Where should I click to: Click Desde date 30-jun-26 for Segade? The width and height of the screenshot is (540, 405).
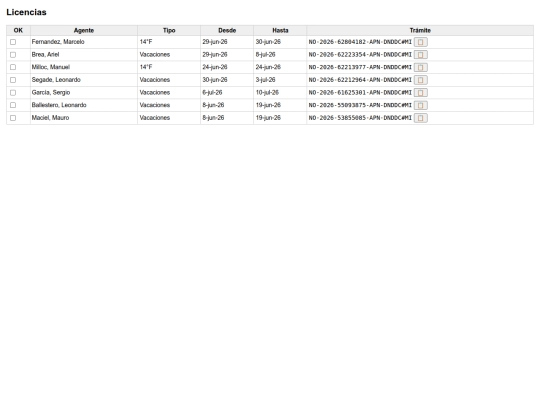click(215, 80)
